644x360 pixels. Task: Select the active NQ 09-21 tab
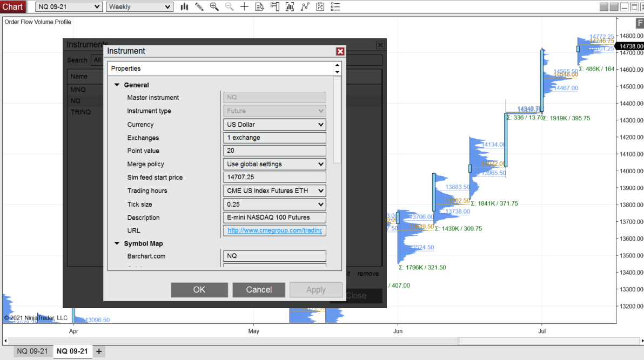72,351
